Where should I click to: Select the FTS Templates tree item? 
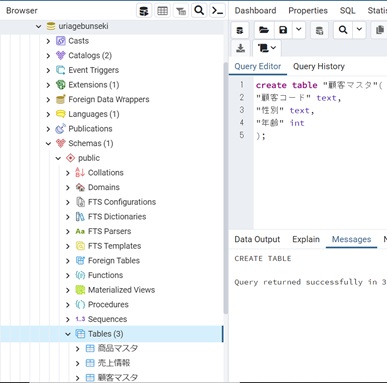114,246
